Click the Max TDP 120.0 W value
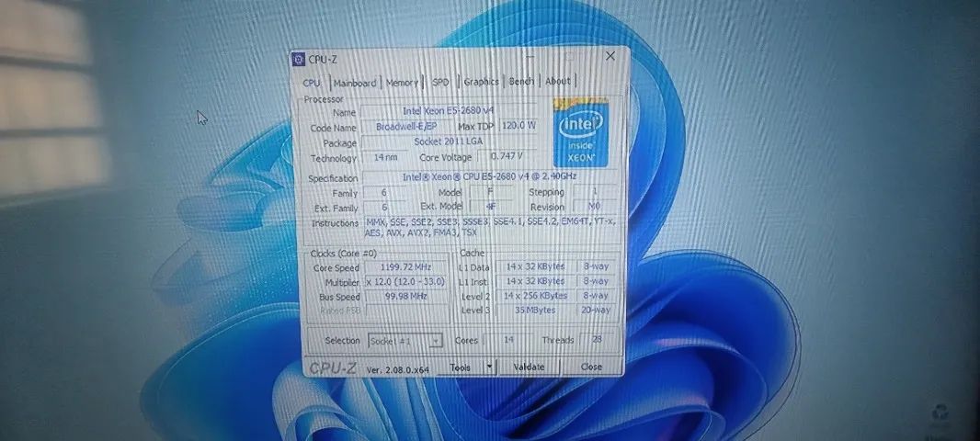The height and width of the screenshot is (441, 980). 518,125
